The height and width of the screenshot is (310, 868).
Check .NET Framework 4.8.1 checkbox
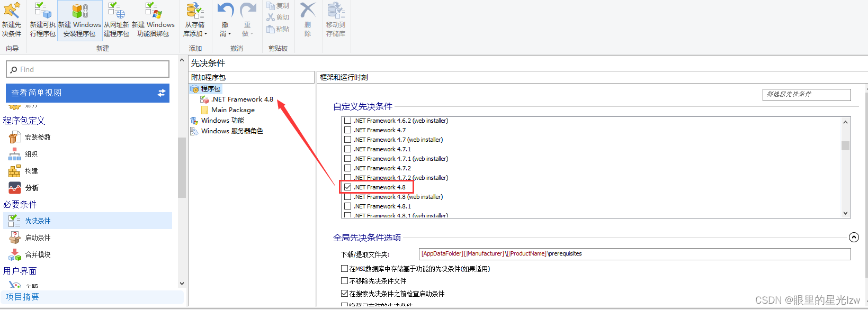(x=348, y=206)
